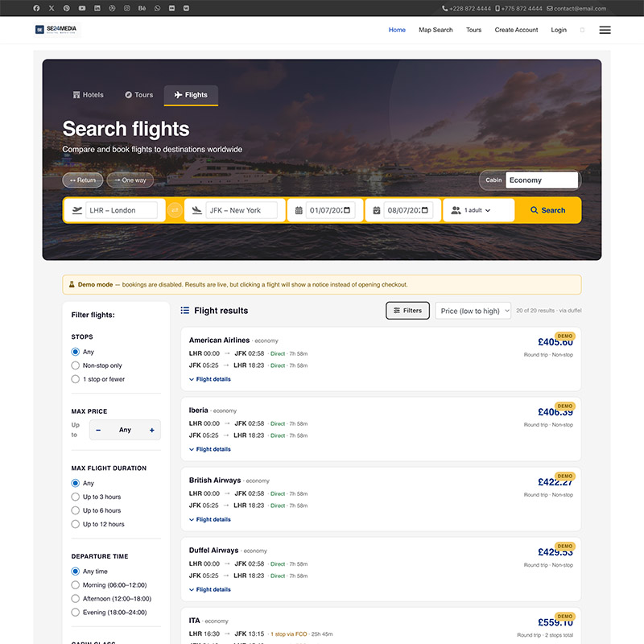The image size is (644, 644).
Task: Click the yellow Search button
Action: point(548,210)
